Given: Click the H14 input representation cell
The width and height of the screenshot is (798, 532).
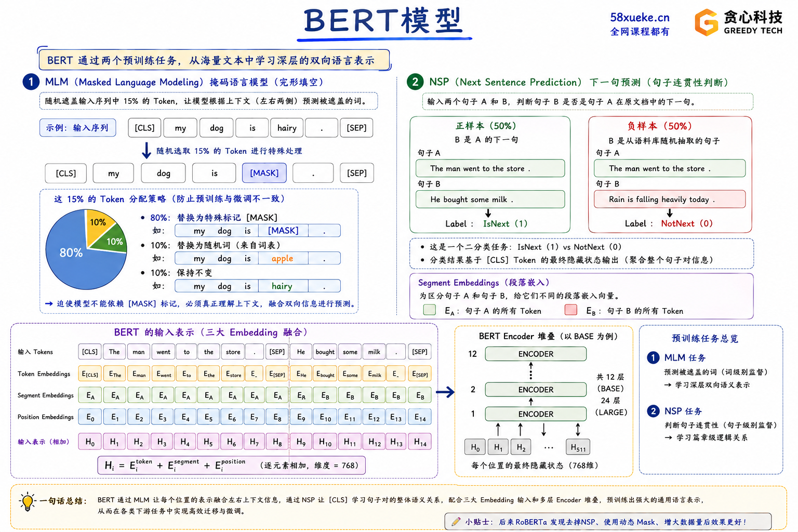Looking at the screenshot, I should pyautogui.click(x=420, y=442).
